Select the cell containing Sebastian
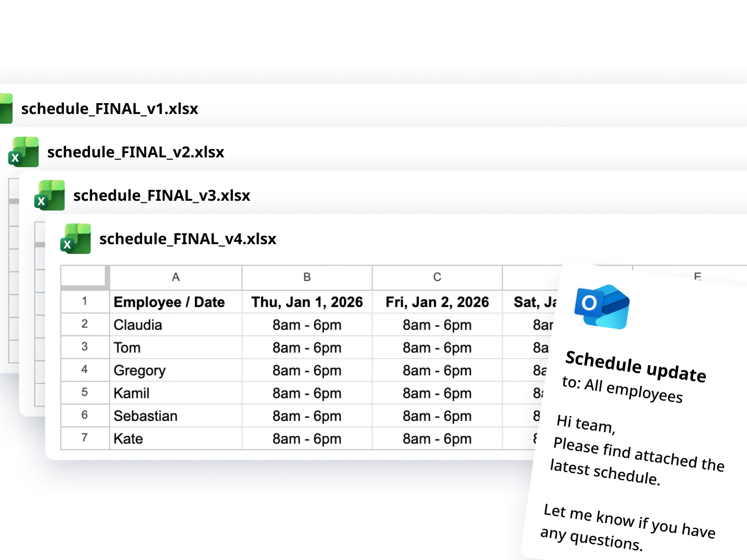 coord(176,416)
